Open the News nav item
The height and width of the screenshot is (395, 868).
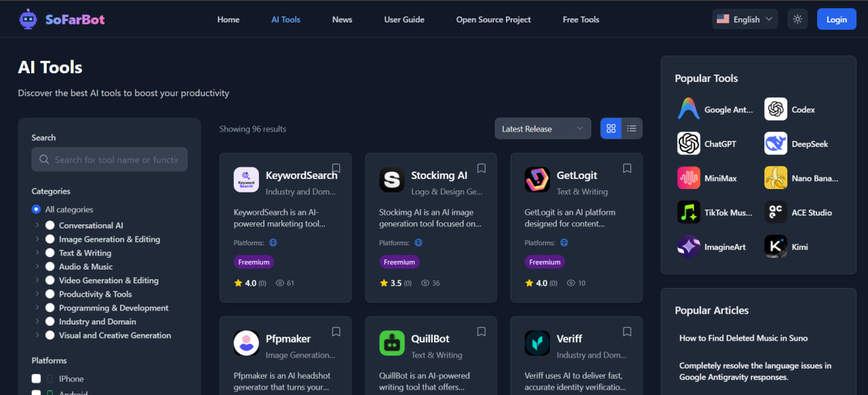pyautogui.click(x=342, y=20)
